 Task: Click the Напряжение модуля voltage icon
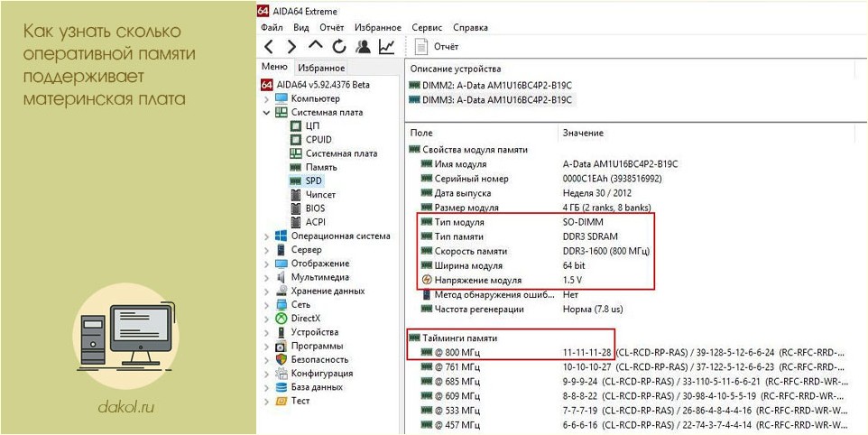coord(426,280)
